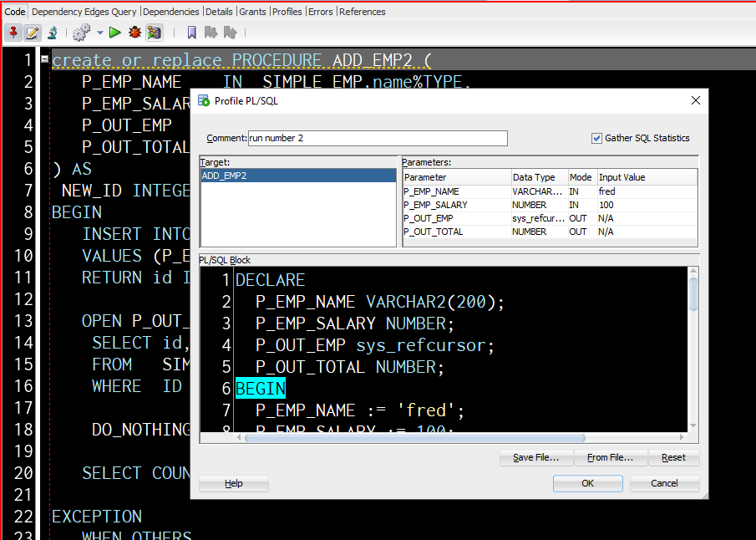Select the P_OUT_EMP parameter row

point(551,219)
